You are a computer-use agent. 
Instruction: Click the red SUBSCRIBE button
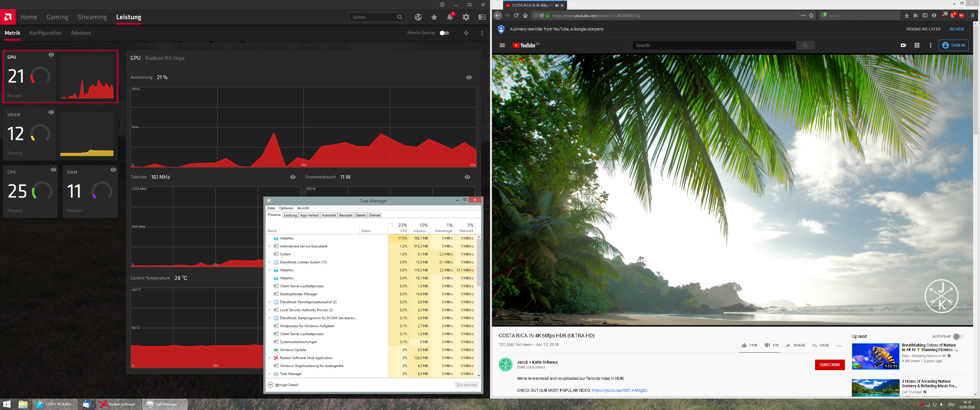[x=829, y=365]
